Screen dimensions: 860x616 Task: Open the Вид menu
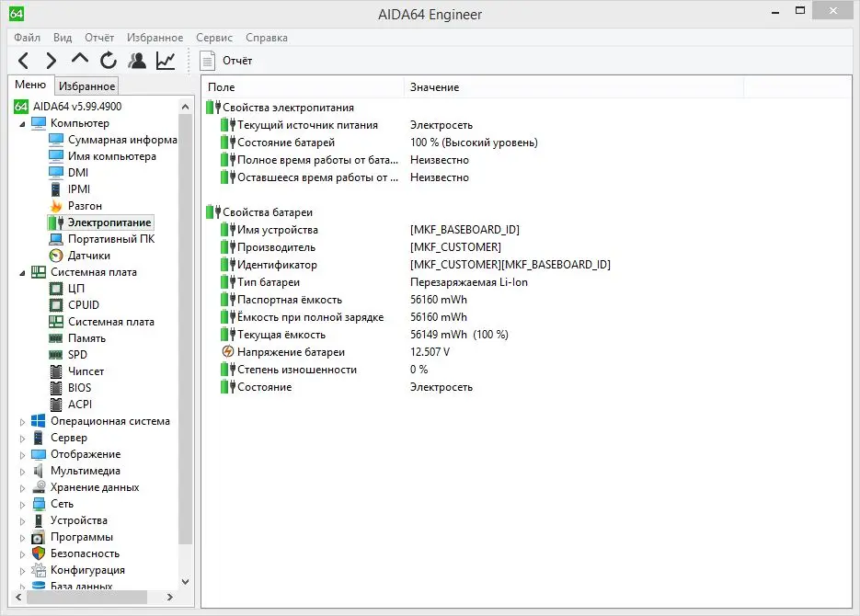[63, 38]
